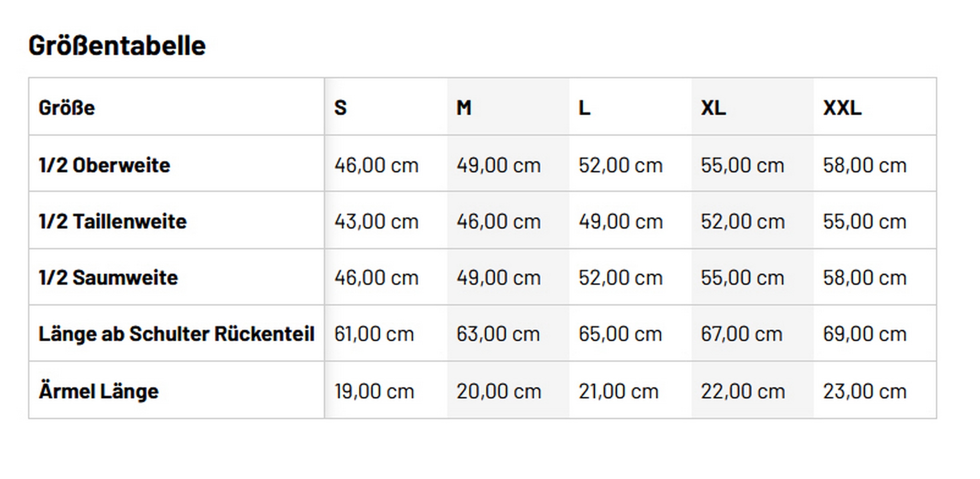Image resolution: width=980 pixels, height=479 pixels.
Task: Click the Größentabelle heading
Action: pos(117,46)
